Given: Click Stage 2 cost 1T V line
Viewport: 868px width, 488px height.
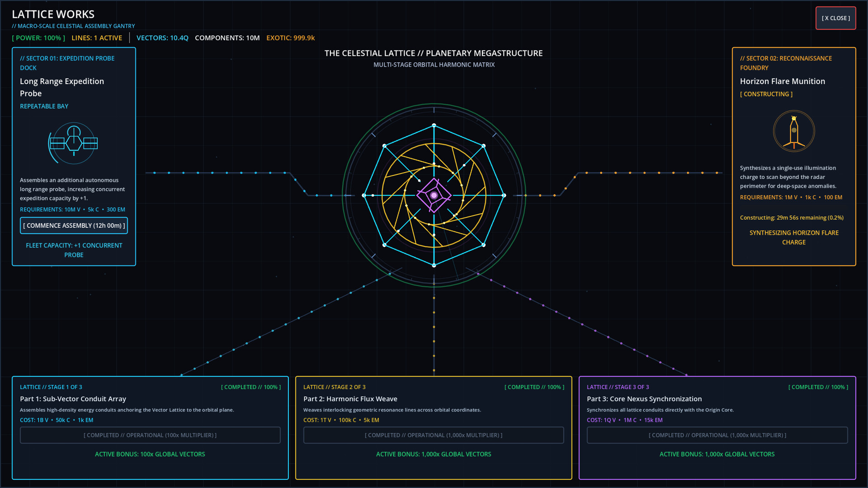Looking at the screenshot, I should (x=341, y=420).
